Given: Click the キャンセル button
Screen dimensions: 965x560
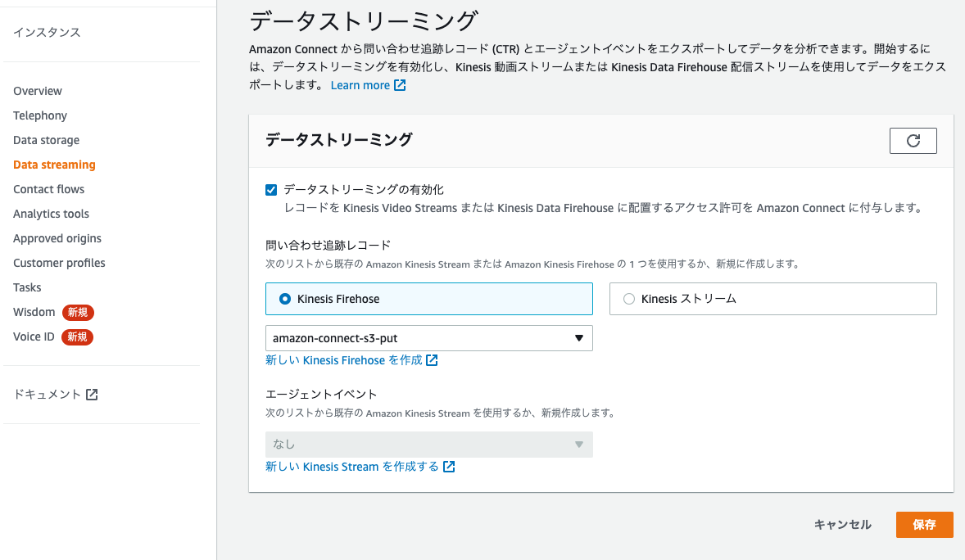Looking at the screenshot, I should coord(842,525).
